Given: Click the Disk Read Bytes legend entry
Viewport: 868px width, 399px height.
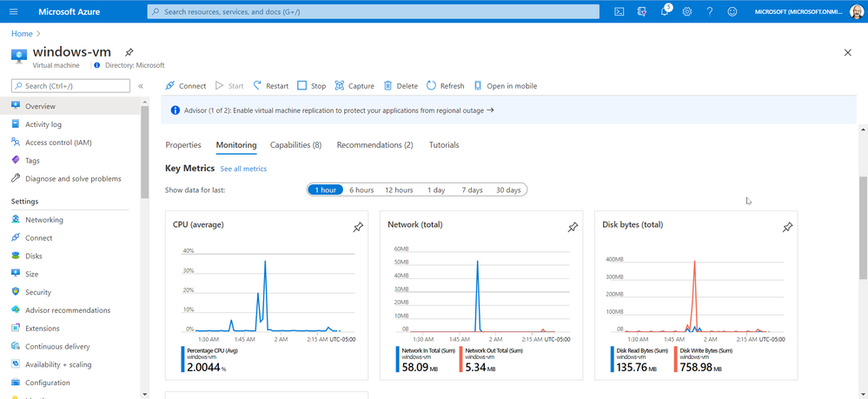Looking at the screenshot, I should (641, 360).
